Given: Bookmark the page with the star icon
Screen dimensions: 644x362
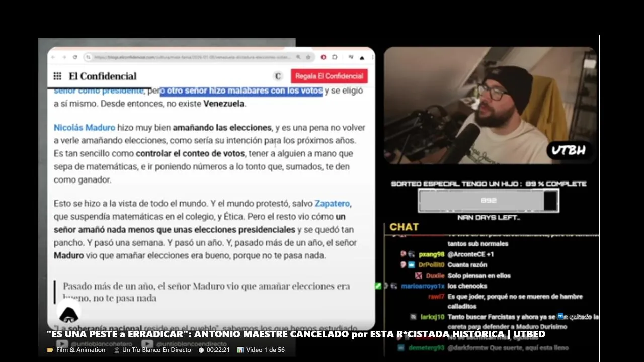Looking at the screenshot, I should 308,57.
